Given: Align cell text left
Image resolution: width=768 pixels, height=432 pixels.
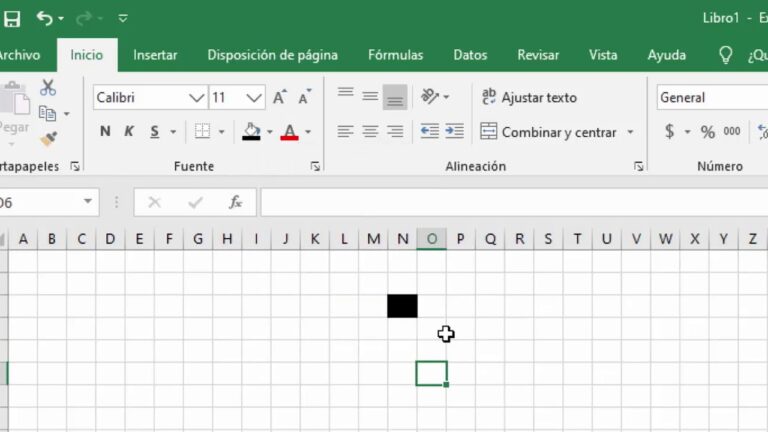Looking at the screenshot, I should point(345,131).
